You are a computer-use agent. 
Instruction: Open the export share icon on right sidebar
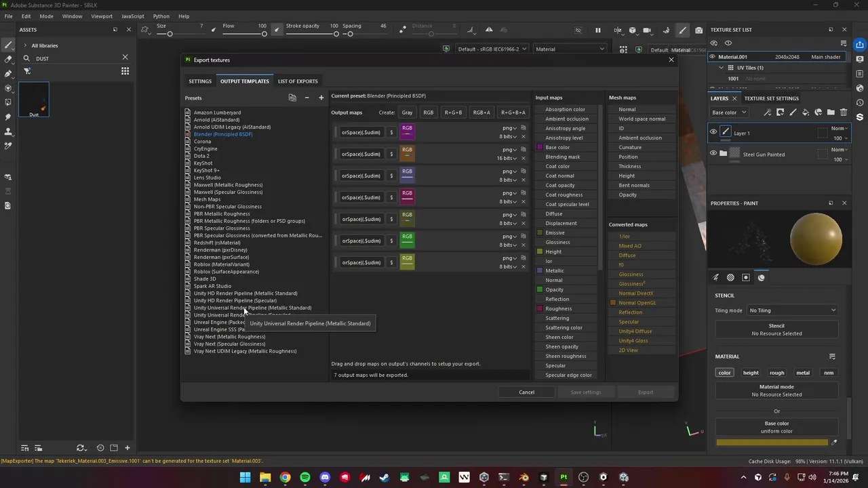(860, 45)
